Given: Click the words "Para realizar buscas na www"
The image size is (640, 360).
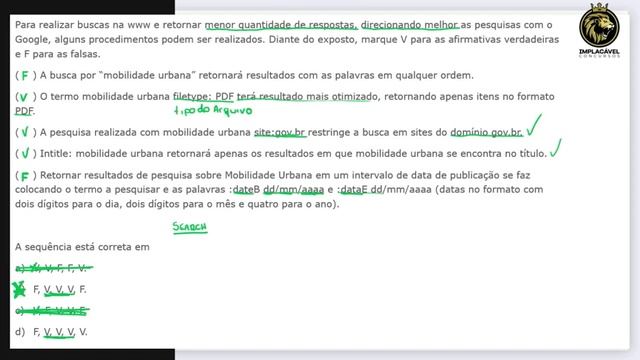Looking at the screenshot, I should (83, 25).
